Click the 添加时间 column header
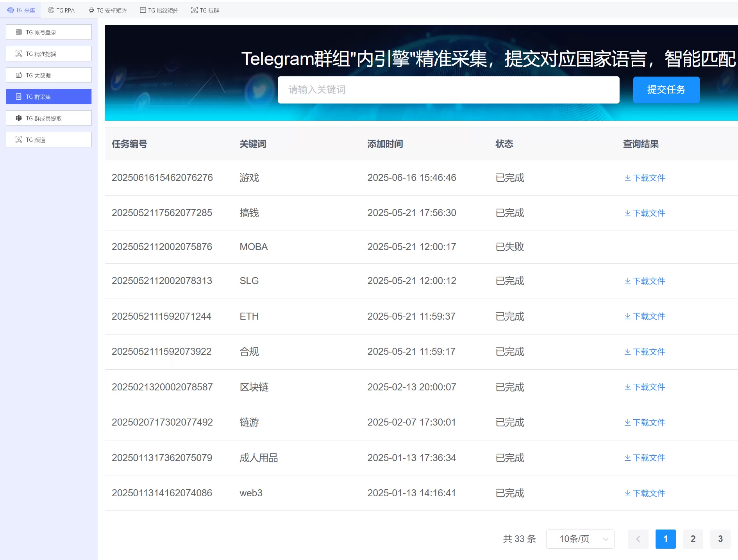 [385, 144]
